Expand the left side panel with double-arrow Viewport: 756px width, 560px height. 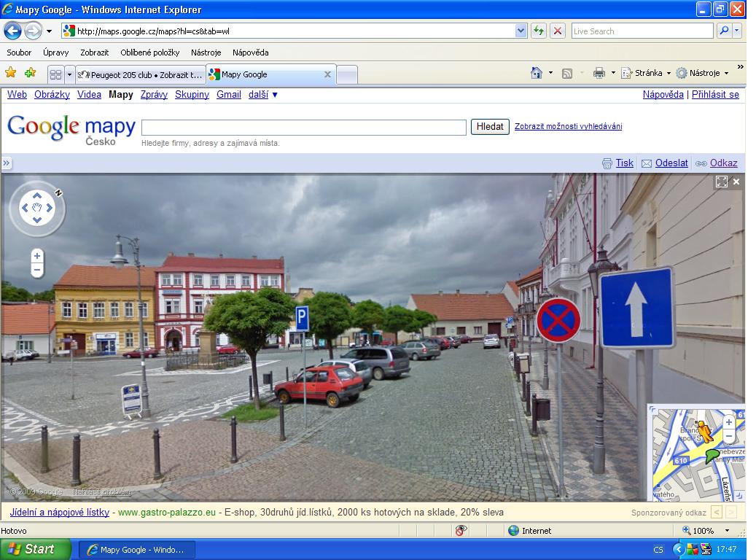tap(7, 163)
